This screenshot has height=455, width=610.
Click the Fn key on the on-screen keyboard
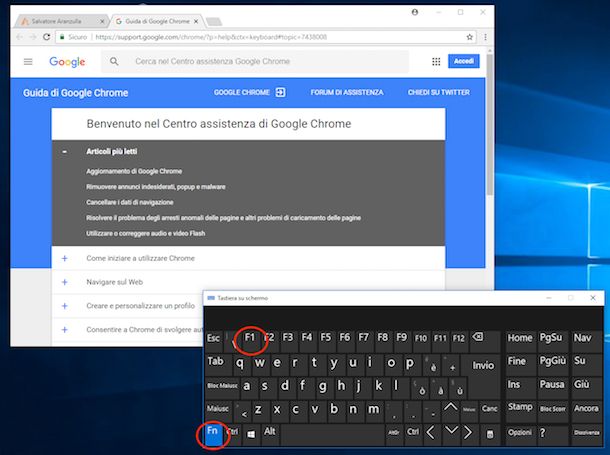coord(214,434)
